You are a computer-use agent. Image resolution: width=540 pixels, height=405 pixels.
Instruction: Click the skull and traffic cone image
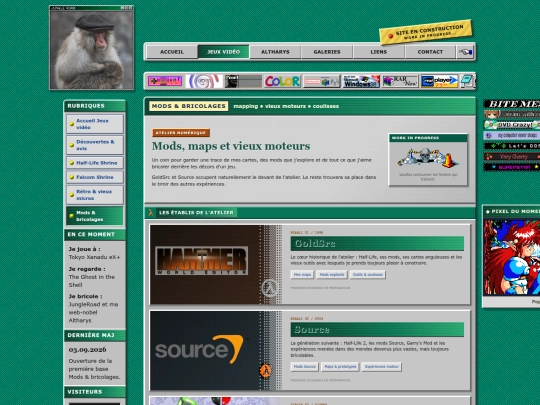(428, 157)
